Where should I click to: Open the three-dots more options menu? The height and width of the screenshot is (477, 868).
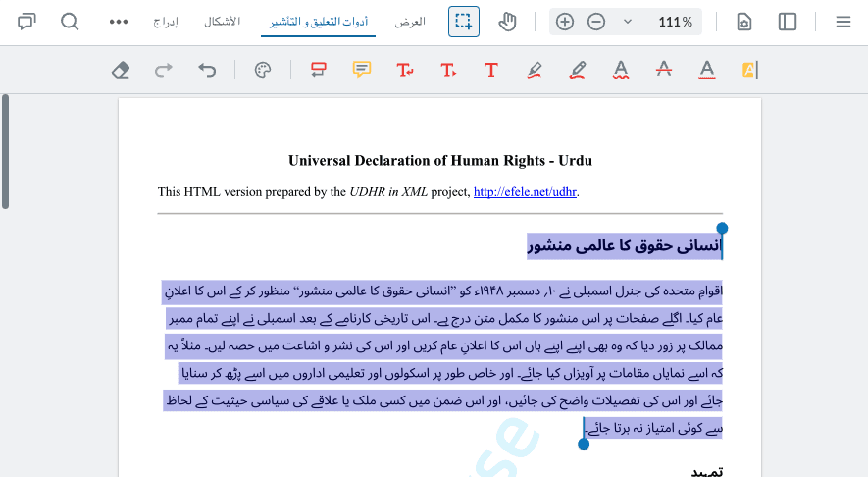[119, 22]
